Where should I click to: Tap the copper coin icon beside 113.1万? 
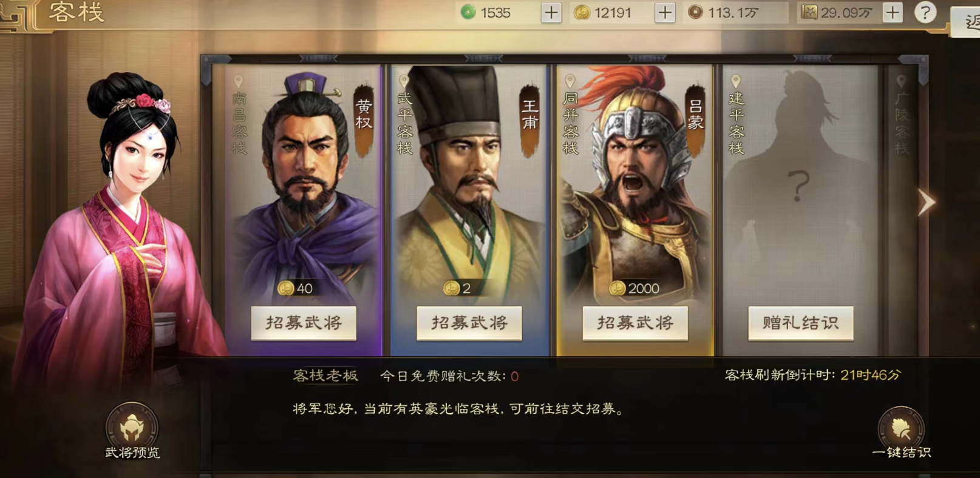(696, 12)
